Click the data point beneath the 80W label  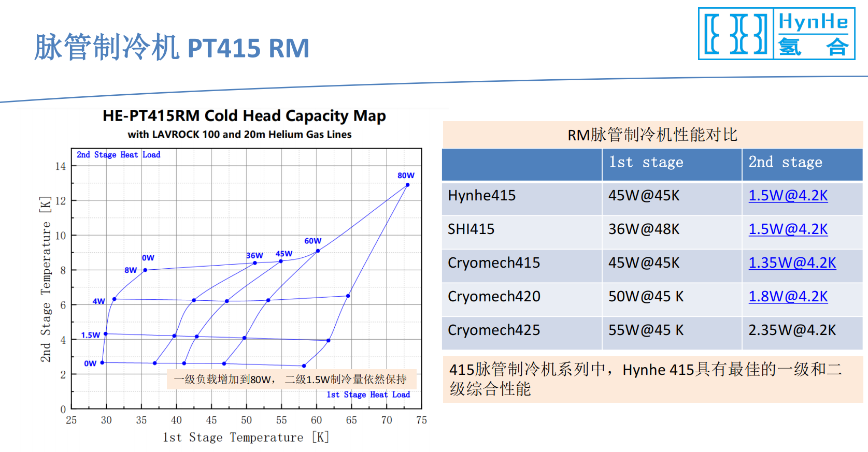pyautogui.click(x=407, y=185)
